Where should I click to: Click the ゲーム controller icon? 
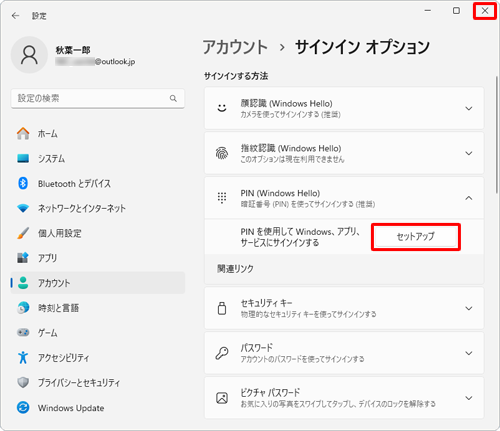(x=23, y=332)
